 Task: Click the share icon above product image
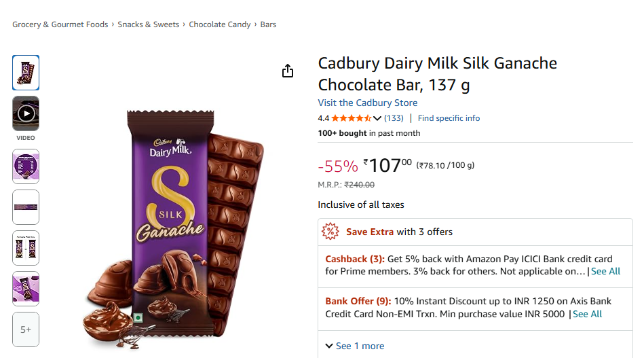point(288,71)
